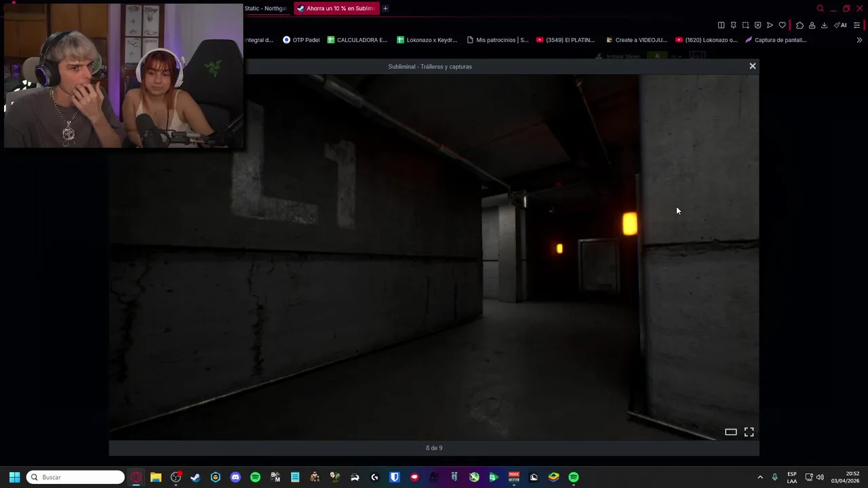Click the microphone tray icon
Viewport: 868px width, 488px height.
[774, 477]
